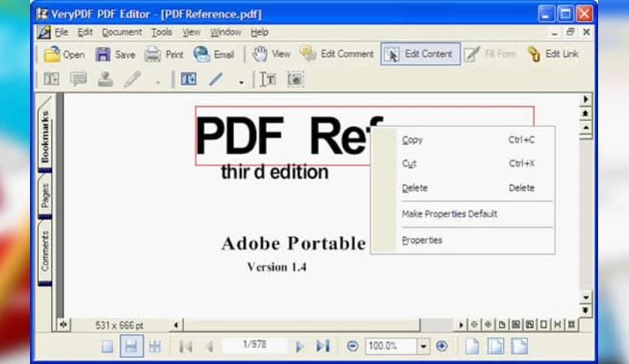Image resolution: width=629 pixels, height=364 pixels.
Task: Open the Comments side tab
Action: pos(45,251)
